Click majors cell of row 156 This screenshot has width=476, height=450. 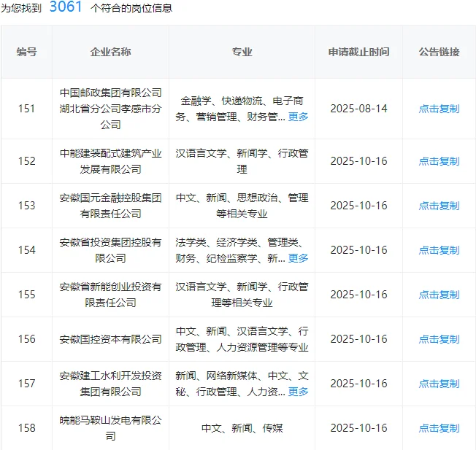pyautogui.click(x=242, y=339)
